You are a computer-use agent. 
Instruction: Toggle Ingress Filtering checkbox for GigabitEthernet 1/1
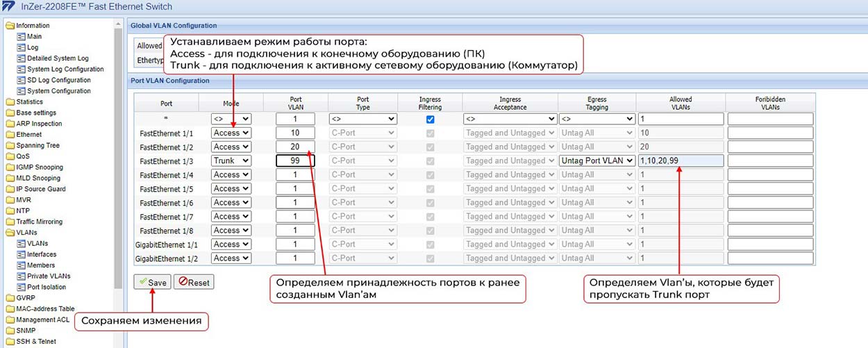pyautogui.click(x=430, y=245)
